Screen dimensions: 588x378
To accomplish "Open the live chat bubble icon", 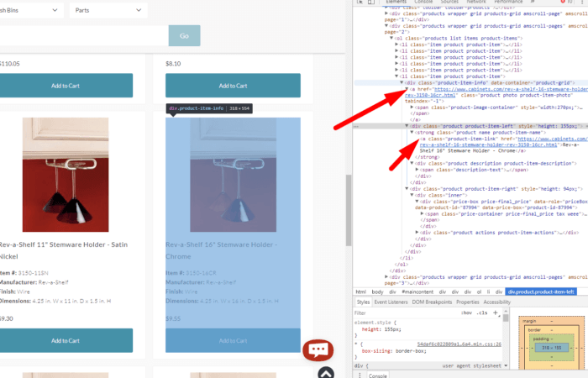I will pos(318,350).
